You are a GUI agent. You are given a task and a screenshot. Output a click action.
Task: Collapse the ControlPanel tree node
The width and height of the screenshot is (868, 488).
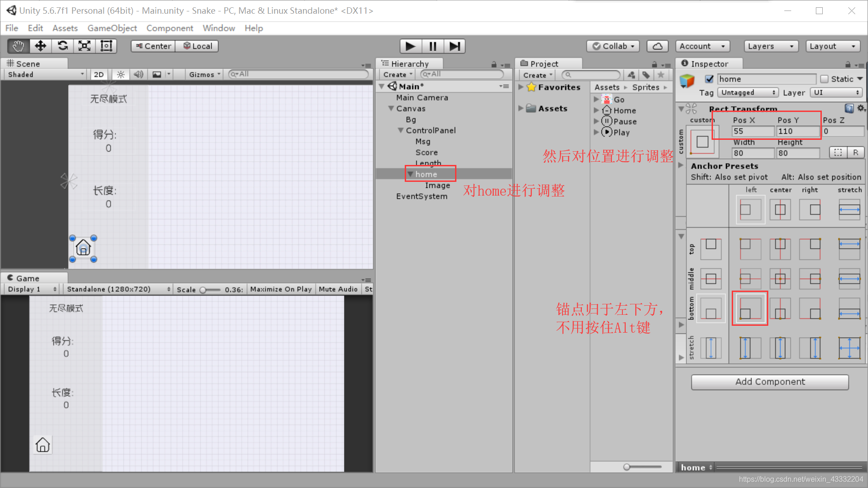click(401, 131)
